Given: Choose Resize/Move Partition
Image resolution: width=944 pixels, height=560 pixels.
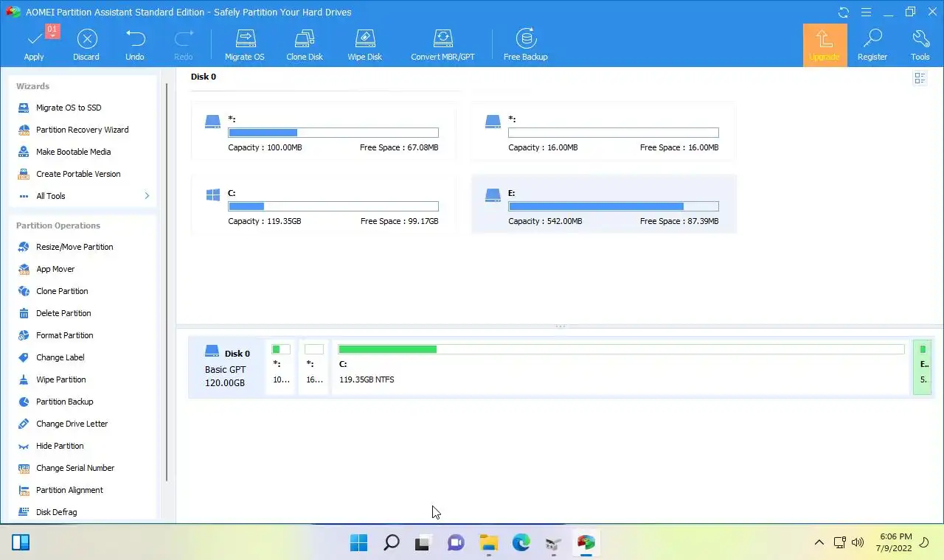Looking at the screenshot, I should (74, 247).
